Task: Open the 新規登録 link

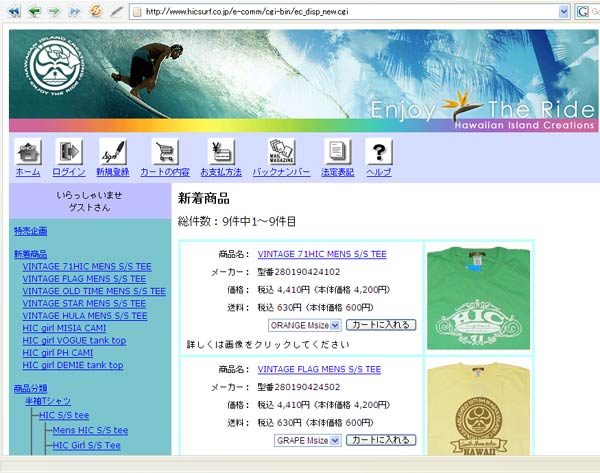Action: [112, 172]
